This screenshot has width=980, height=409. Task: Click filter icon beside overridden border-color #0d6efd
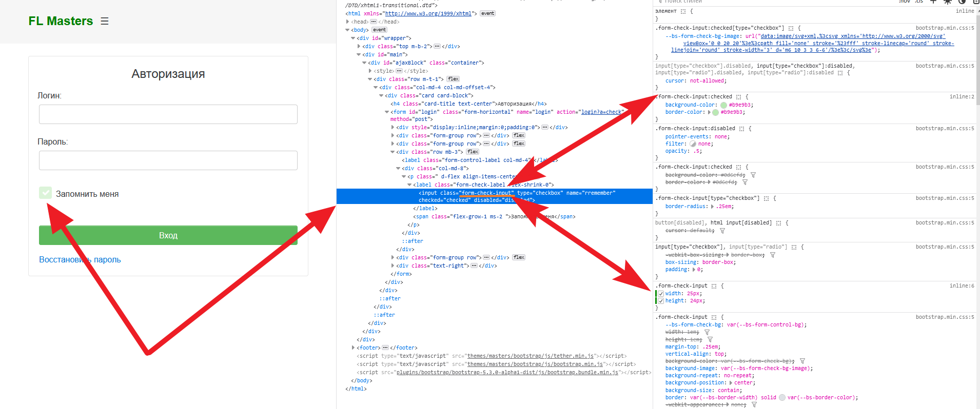point(744,182)
